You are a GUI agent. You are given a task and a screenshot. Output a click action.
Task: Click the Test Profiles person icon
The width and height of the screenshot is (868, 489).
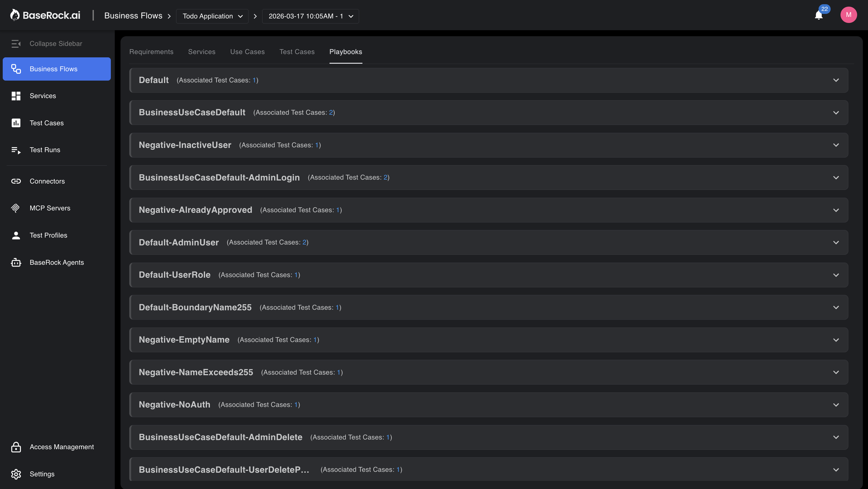coord(16,235)
